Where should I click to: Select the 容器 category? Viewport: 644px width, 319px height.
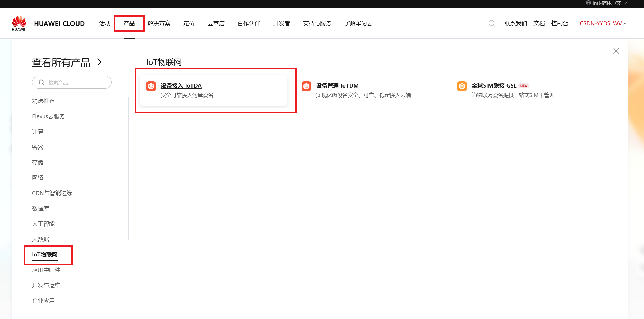click(38, 147)
